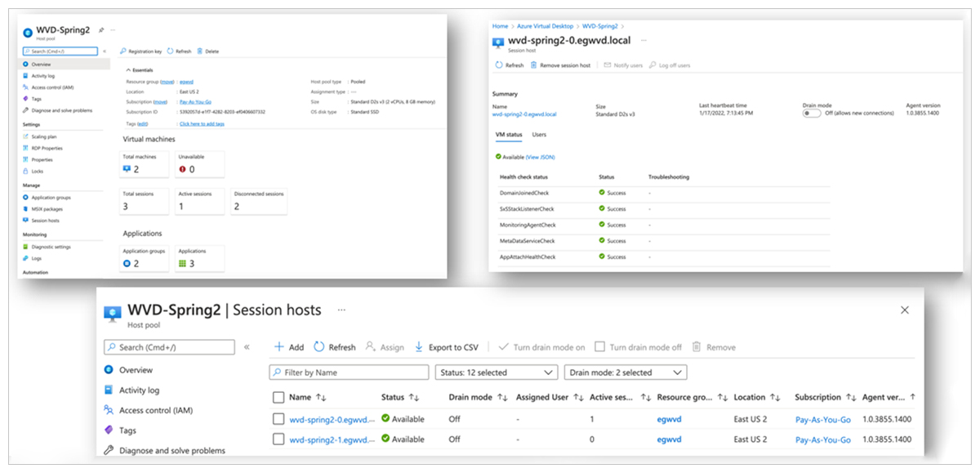Open RDP Properties under Settings
Viewport: 980px width, 473px height.
pyautogui.click(x=47, y=148)
